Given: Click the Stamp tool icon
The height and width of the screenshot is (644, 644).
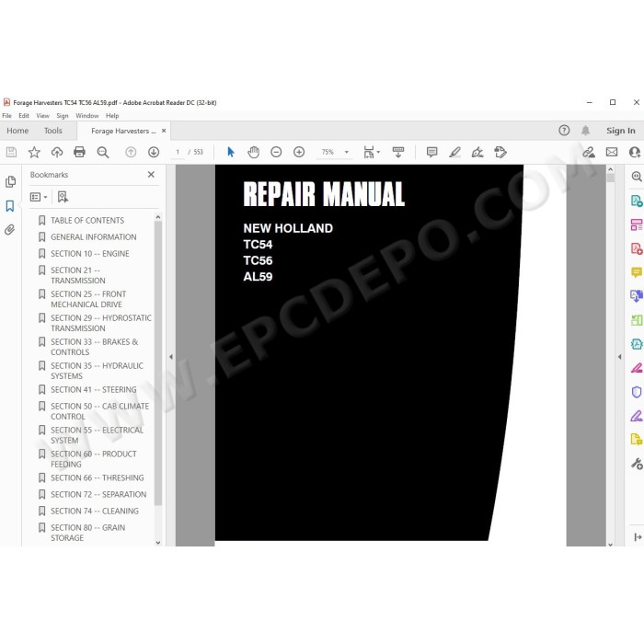Looking at the screenshot, I should click(500, 153).
